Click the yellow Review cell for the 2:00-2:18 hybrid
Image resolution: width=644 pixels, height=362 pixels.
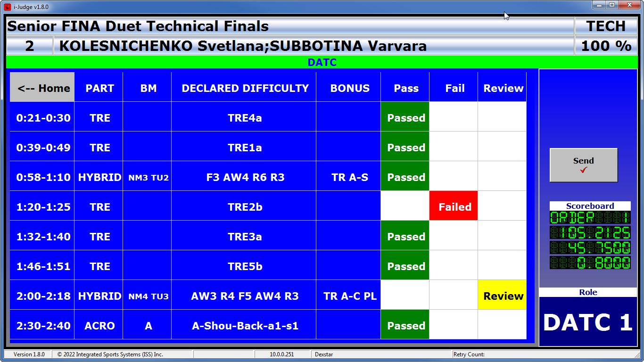click(502, 296)
